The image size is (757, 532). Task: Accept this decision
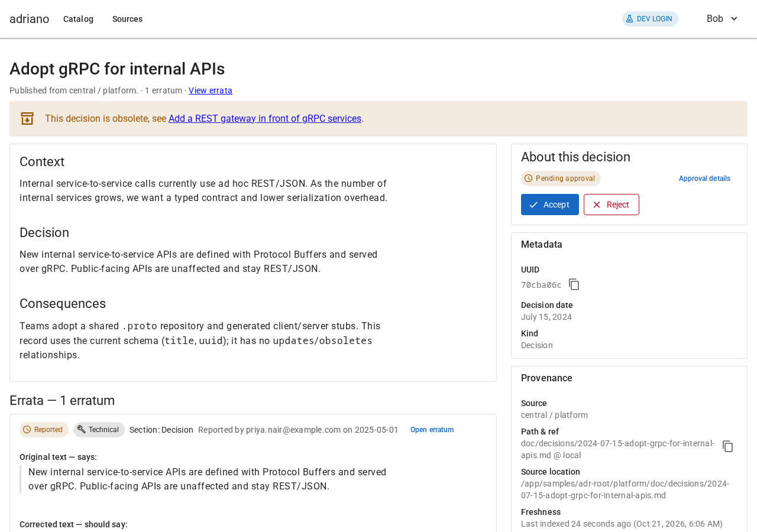[x=550, y=205]
